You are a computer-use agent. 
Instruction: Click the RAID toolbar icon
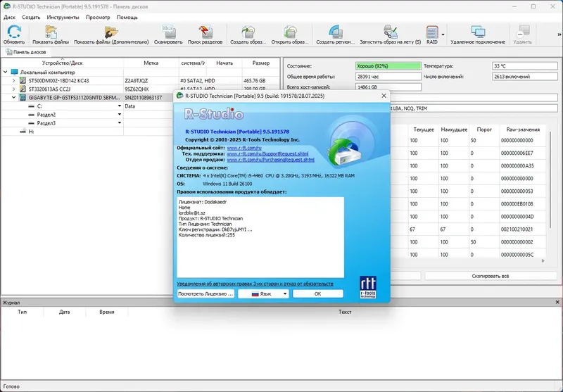[432, 32]
